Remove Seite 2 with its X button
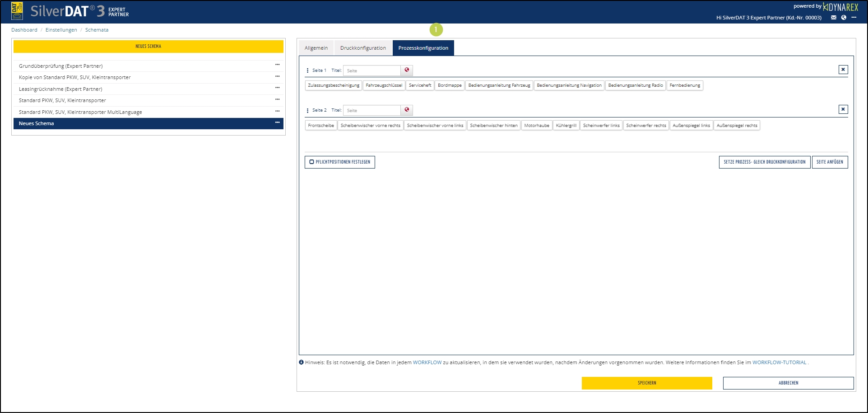Image resolution: width=868 pixels, height=413 pixels. tap(843, 109)
